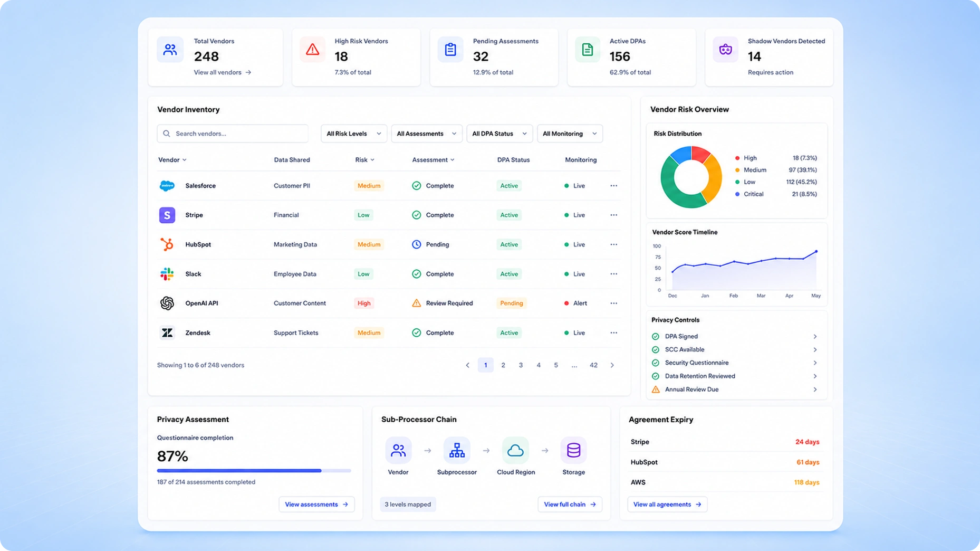Click the View assessments button
This screenshot has height=551, width=980.
point(316,504)
